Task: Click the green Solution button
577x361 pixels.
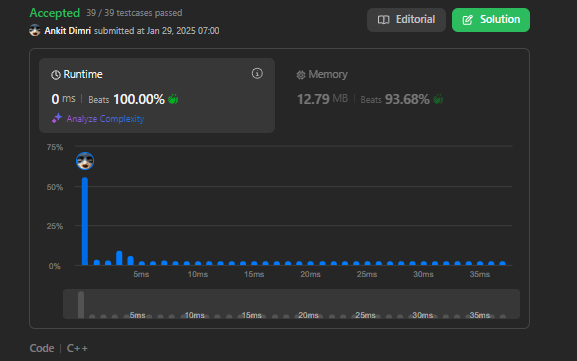Action: pyautogui.click(x=491, y=20)
